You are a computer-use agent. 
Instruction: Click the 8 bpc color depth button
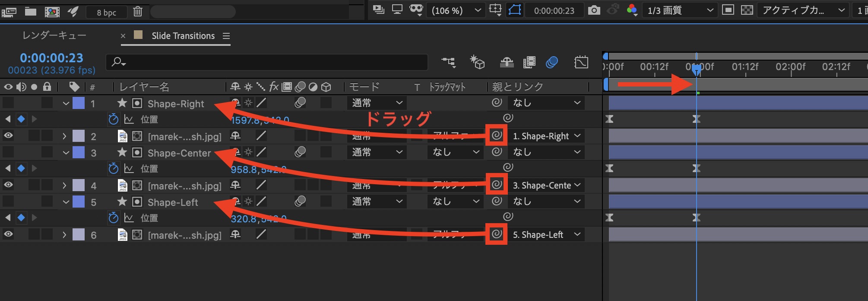tap(106, 12)
